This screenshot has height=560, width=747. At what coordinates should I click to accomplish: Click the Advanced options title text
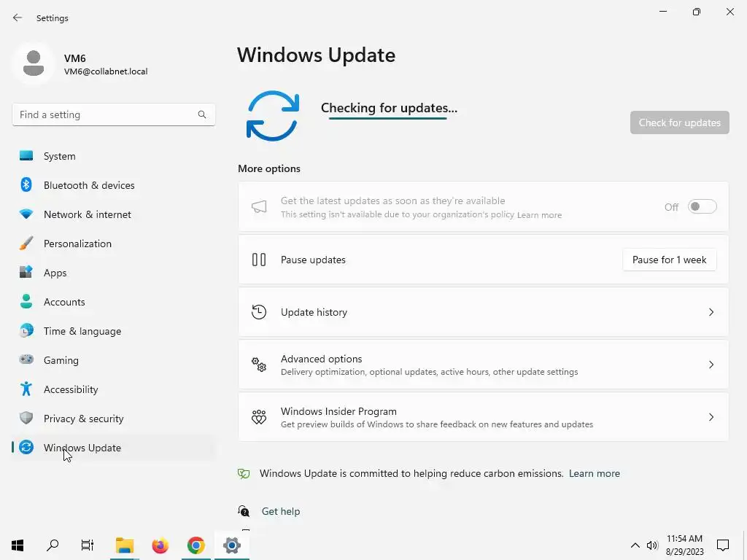tap(321, 359)
